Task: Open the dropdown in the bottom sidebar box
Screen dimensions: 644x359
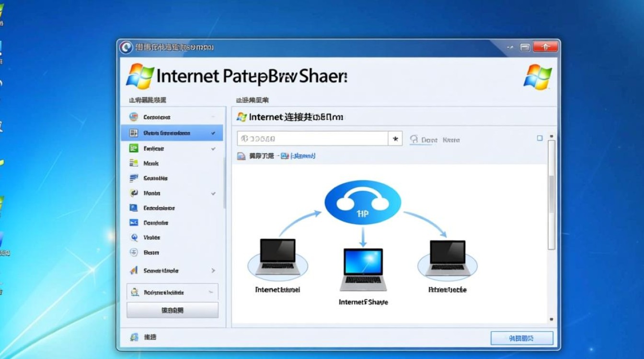Action: [210, 292]
